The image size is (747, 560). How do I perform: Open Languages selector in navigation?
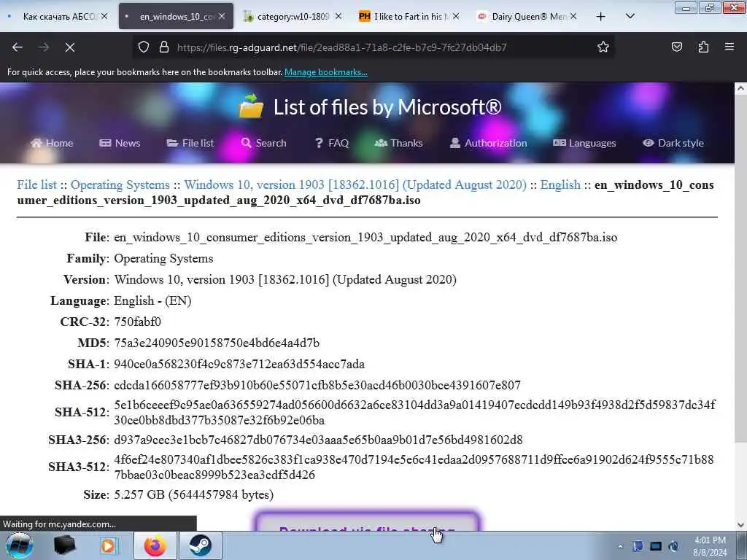[x=584, y=143]
